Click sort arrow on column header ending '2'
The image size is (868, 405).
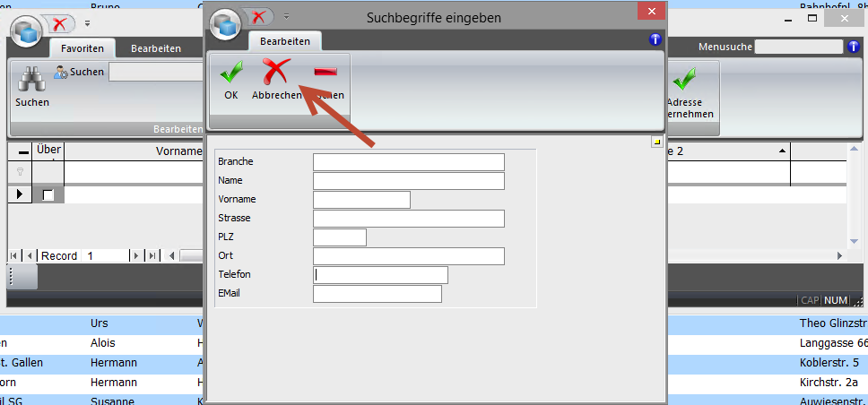[x=782, y=151]
